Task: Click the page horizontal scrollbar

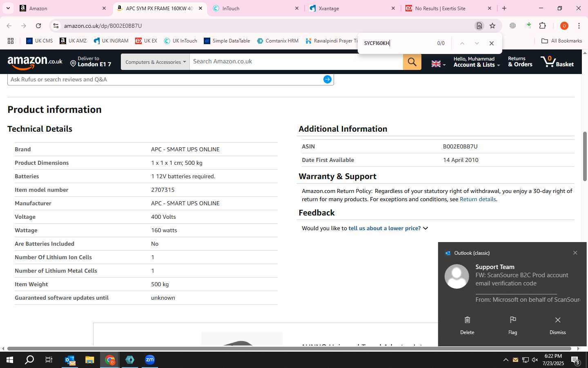Action: click(x=289, y=349)
